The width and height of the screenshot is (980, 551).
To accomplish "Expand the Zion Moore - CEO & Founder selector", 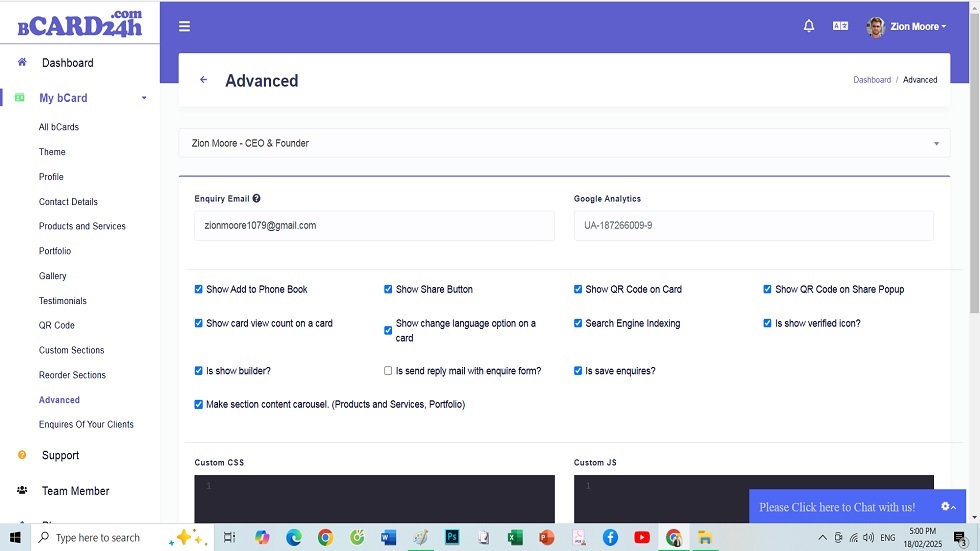I will (x=564, y=143).
